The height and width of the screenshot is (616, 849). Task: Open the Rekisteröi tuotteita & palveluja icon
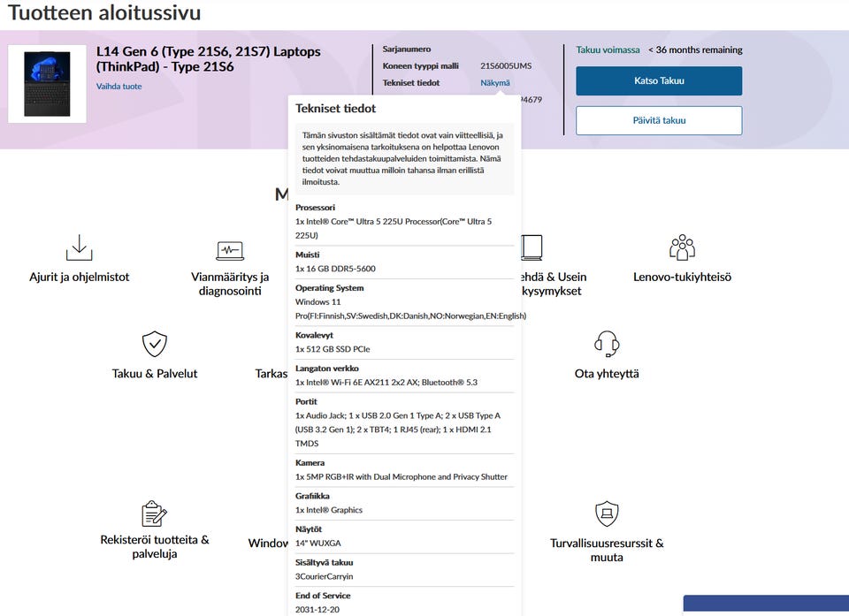154,513
